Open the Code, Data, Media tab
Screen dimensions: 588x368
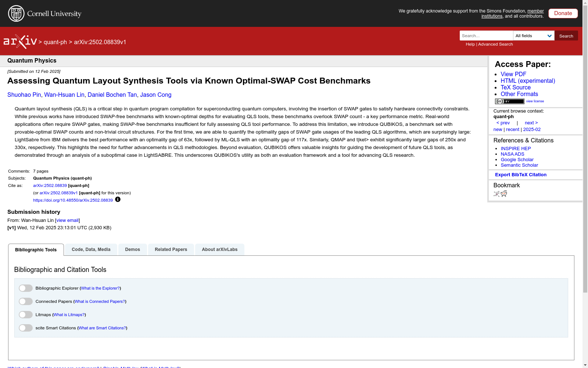click(x=91, y=250)
